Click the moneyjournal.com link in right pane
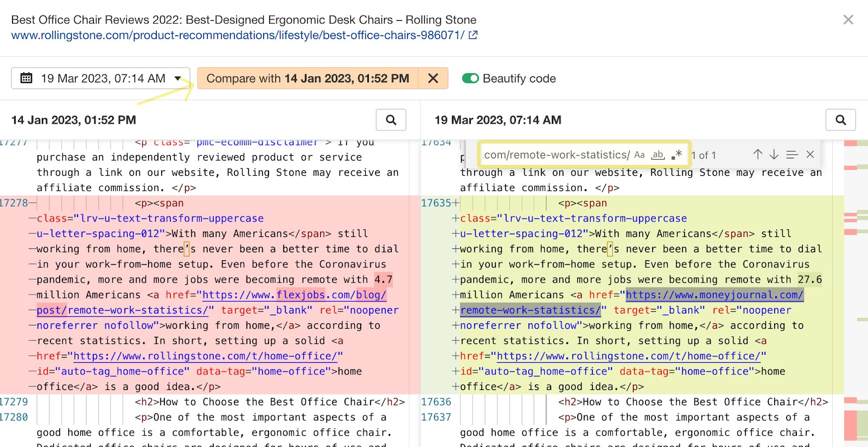868x447 pixels. 714,295
